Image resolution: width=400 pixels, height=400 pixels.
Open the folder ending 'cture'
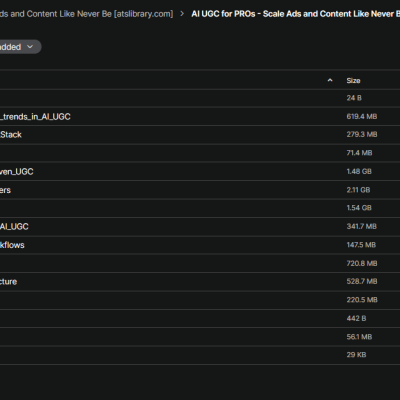pyautogui.click(x=9, y=282)
